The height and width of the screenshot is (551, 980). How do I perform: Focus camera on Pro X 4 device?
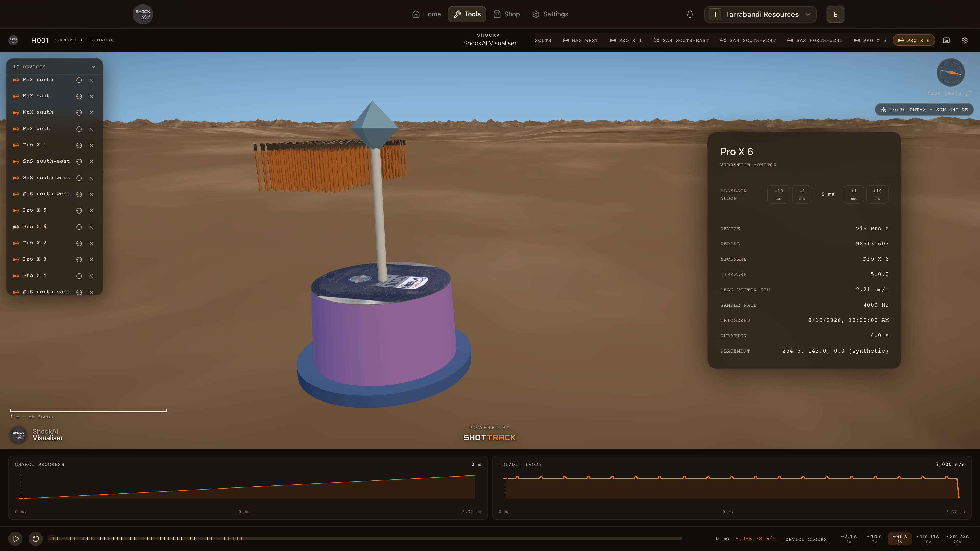click(79, 276)
